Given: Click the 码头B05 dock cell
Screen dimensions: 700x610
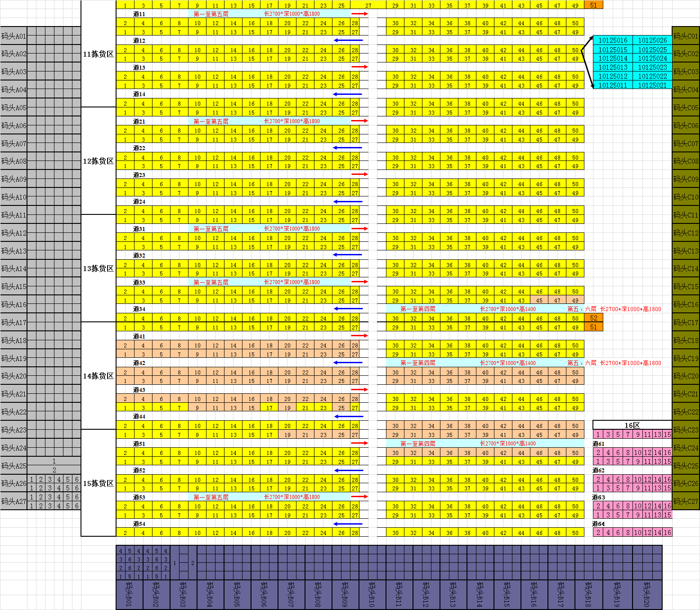Looking at the screenshot, I should click(x=237, y=594).
